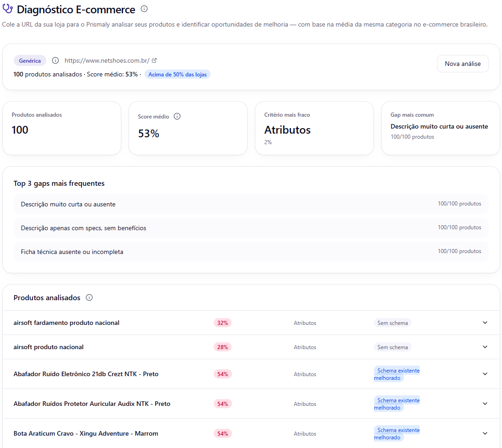Expand the airsoft fardamento produto nacional row
This screenshot has width=502, height=448.
coord(485,323)
